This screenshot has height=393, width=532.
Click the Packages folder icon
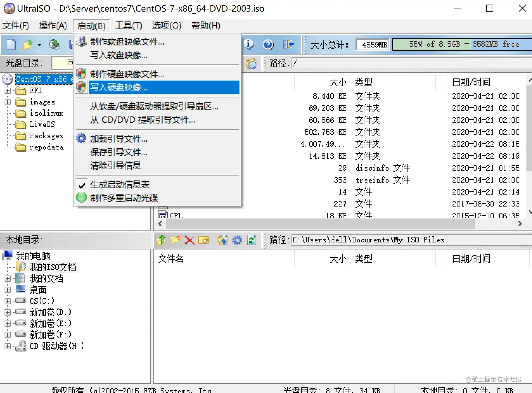coord(21,136)
